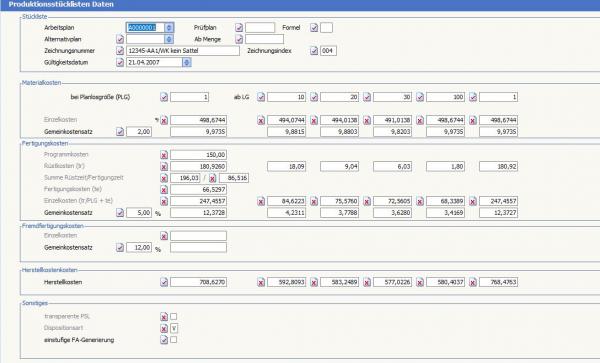Click the empty Prüfplan input field
Image resolution: width=600 pixels, height=363 pixels.
pos(260,28)
